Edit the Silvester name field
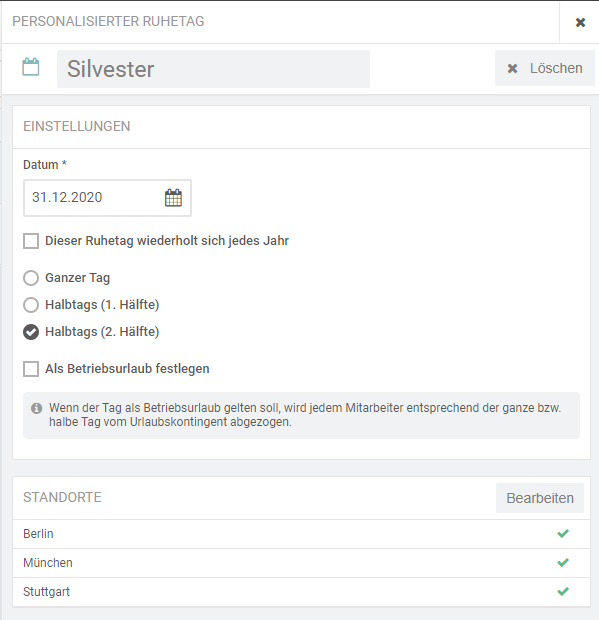Viewport: 599px width, 620px height. coord(214,69)
